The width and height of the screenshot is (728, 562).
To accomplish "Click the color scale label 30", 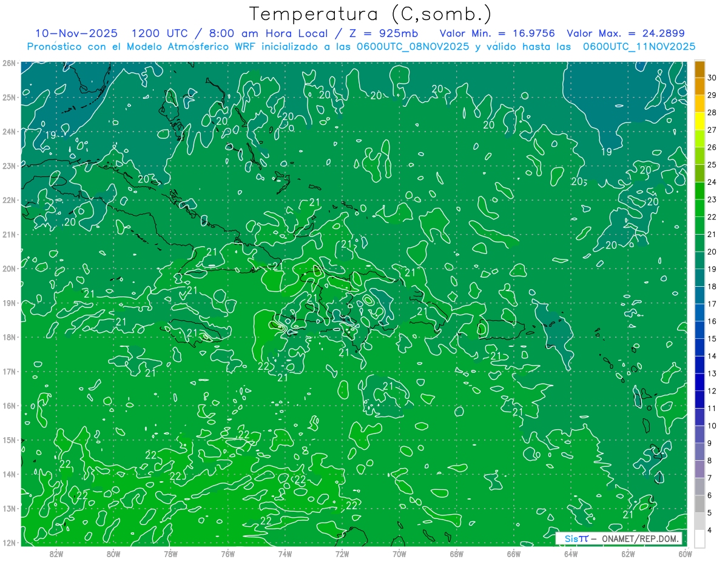I will tap(712, 78).
